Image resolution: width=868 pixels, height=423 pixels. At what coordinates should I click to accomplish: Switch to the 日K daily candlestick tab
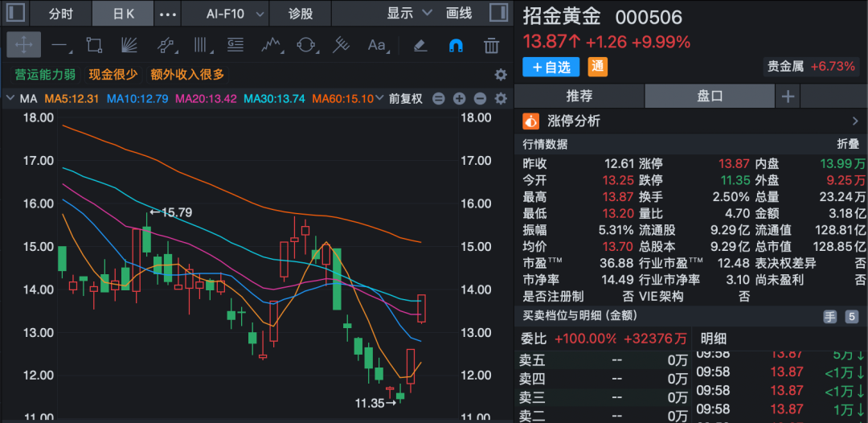[123, 14]
